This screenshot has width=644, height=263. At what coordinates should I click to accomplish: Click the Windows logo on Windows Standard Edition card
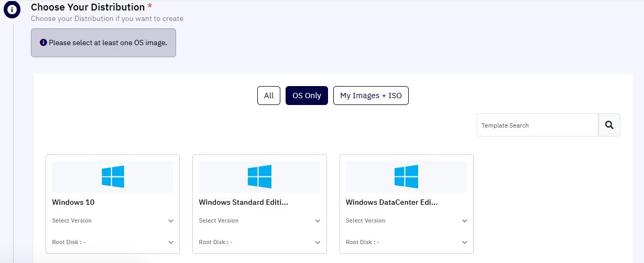[259, 176]
